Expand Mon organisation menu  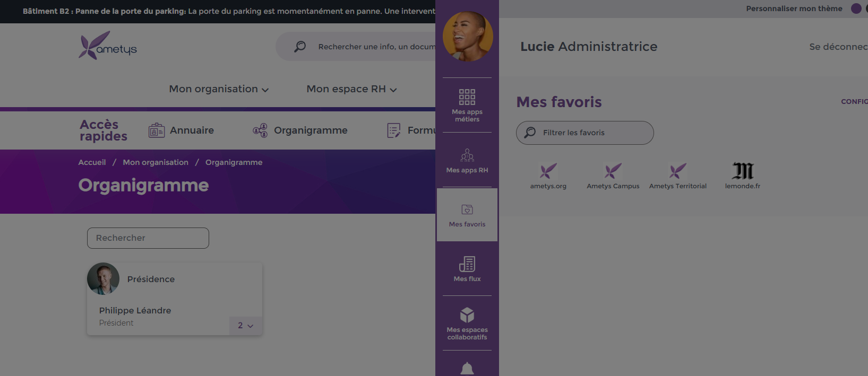(219, 89)
